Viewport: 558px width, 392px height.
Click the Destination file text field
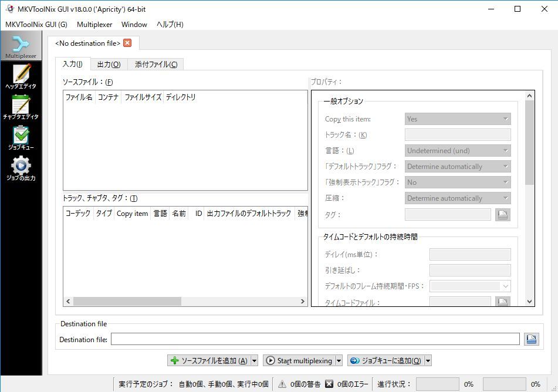point(315,339)
